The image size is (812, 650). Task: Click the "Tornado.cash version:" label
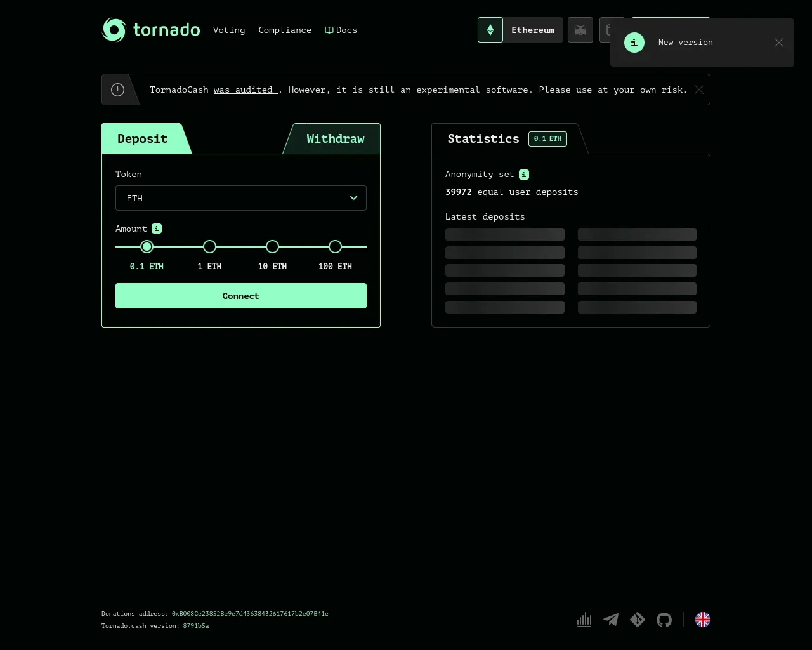140,626
